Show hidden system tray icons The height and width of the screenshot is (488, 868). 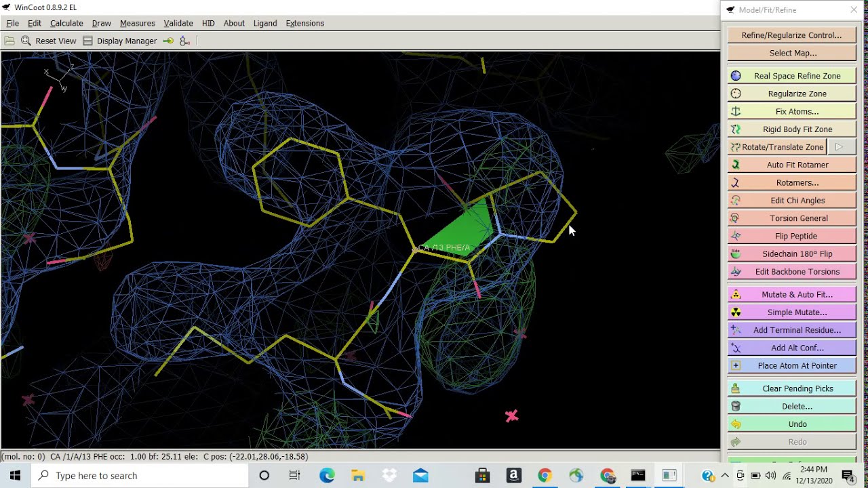[725, 475]
